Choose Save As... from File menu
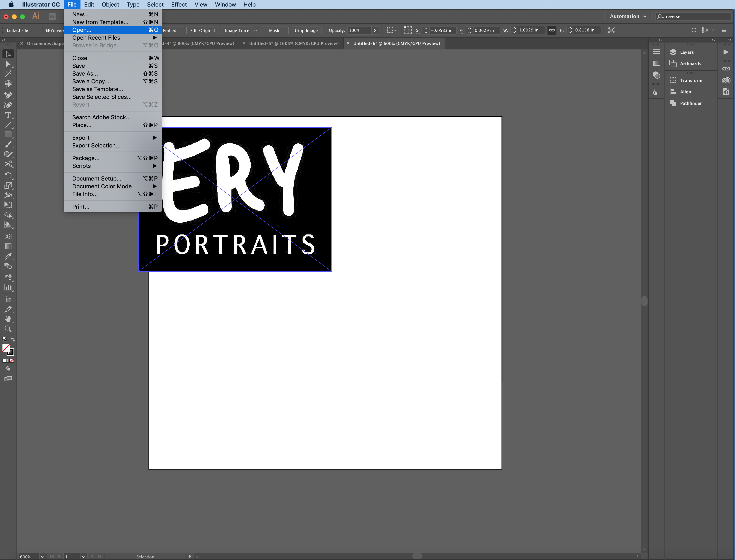735x560 pixels. point(113,74)
